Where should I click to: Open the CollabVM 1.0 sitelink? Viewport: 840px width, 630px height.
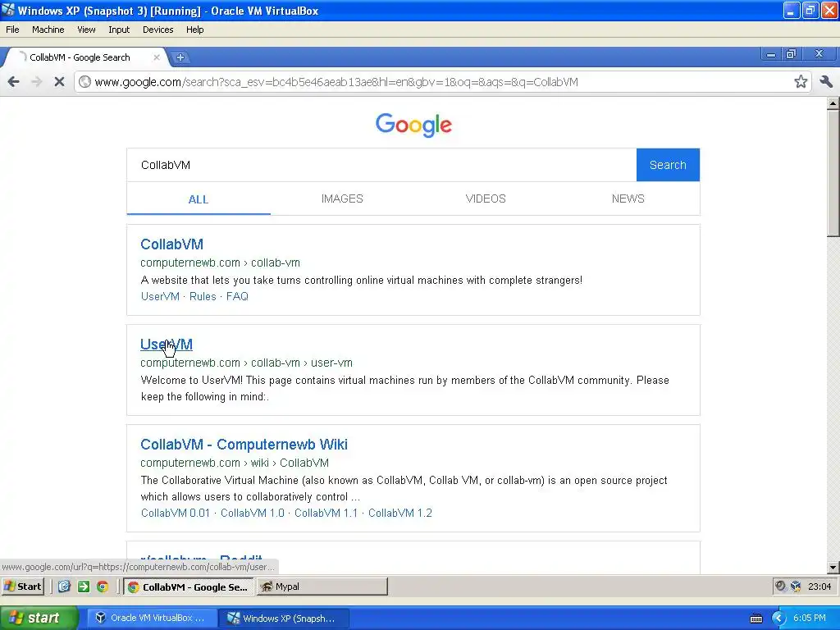pos(253,513)
